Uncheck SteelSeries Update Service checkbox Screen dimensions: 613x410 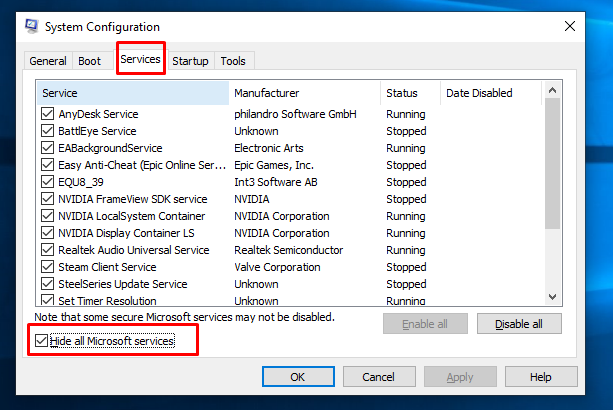tap(47, 284)
